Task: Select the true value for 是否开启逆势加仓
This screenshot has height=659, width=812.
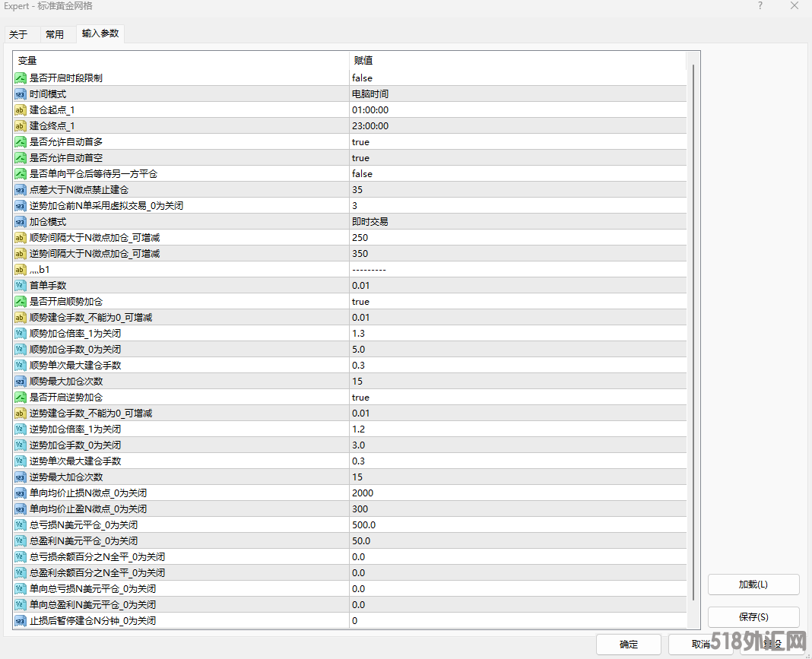Action: [360, 398]
